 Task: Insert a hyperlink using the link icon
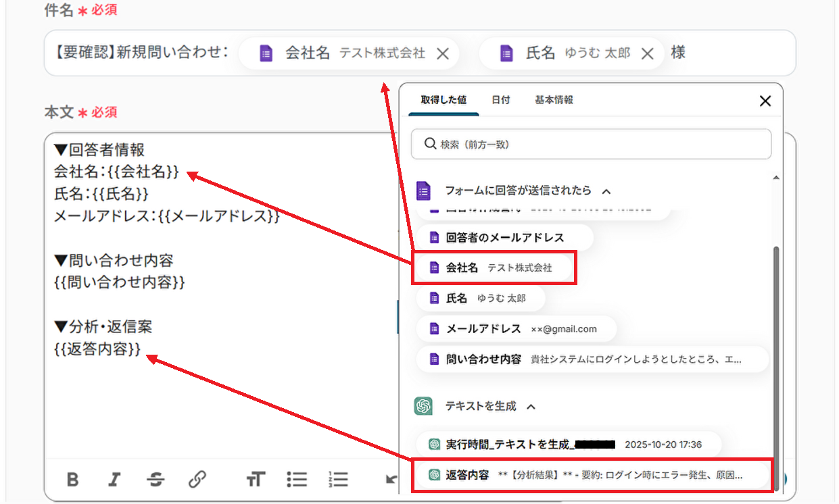click(197, 480)
